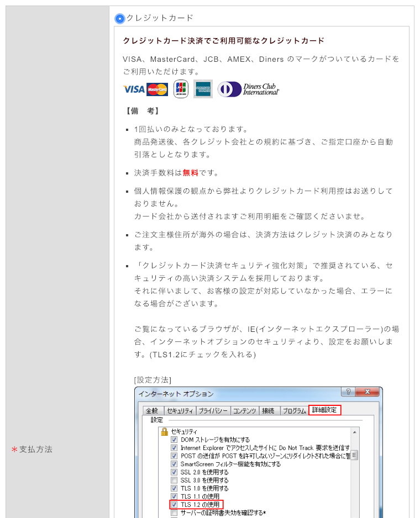This screenshot has width=420, height=518.
Task: Click the クレジットカード決済でご利用可能なクレジットカード heading
Action: click(x=224, y=41)
